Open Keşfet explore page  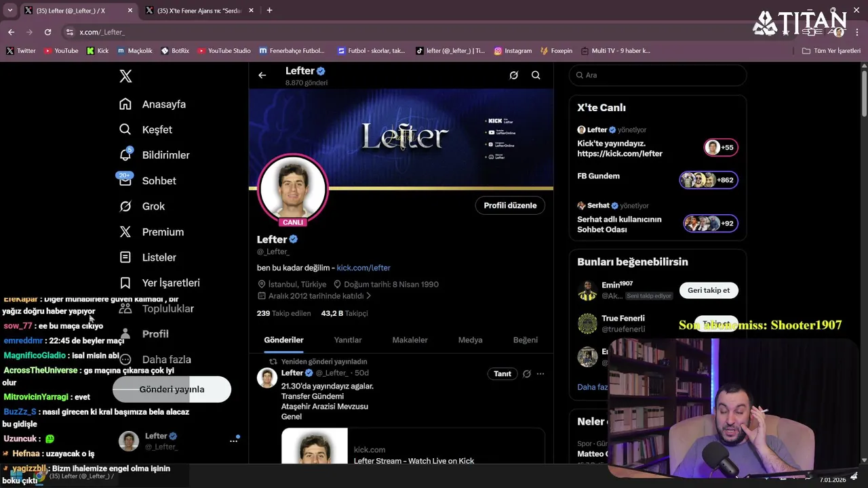pyautogui.click(x=145, y=129)
